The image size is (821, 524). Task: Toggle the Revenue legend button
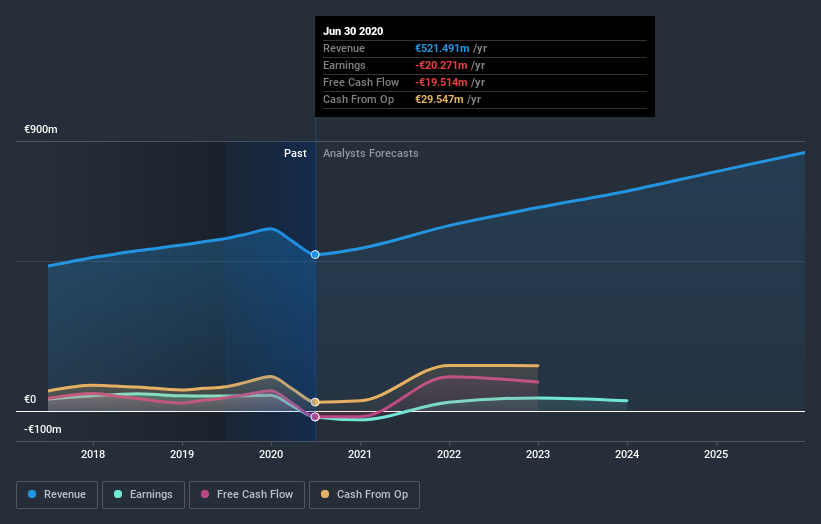click(57, 495)
